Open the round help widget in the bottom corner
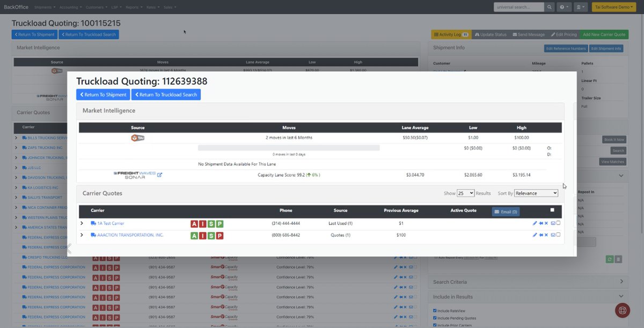This screenshot has width=644, height=328. [x=623, y=310]
